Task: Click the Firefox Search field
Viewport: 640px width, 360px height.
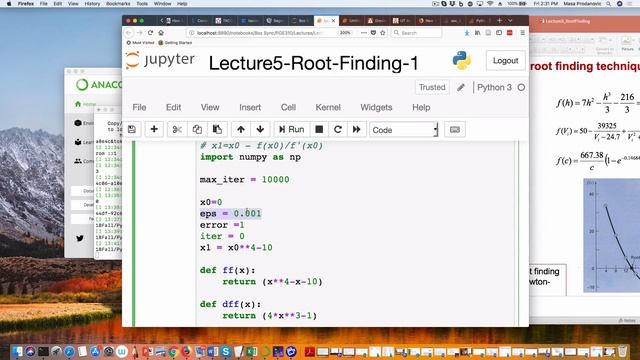Action: pyautogui.click(x=416, y=33)
